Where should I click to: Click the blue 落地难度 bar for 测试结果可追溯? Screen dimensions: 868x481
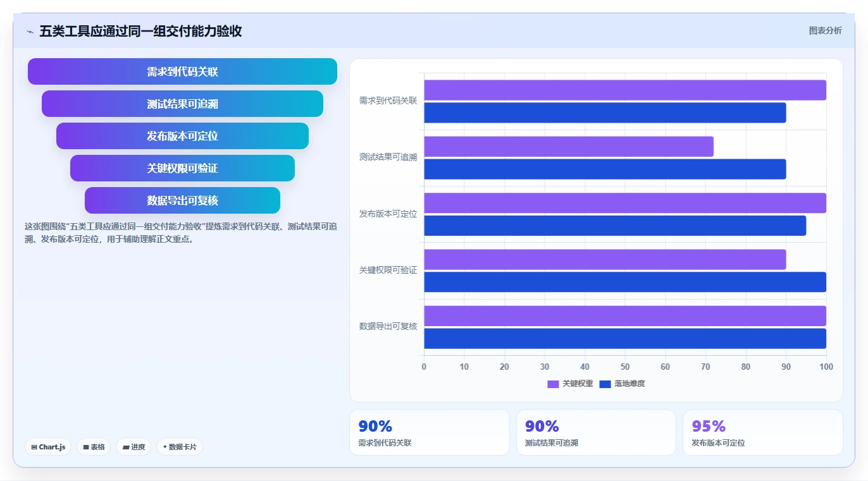[605, 169]
